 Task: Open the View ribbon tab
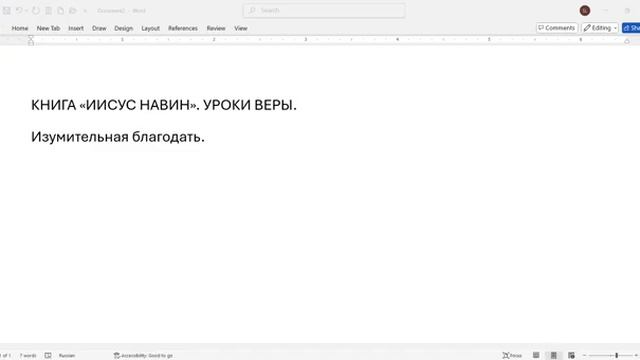[241, 28]
